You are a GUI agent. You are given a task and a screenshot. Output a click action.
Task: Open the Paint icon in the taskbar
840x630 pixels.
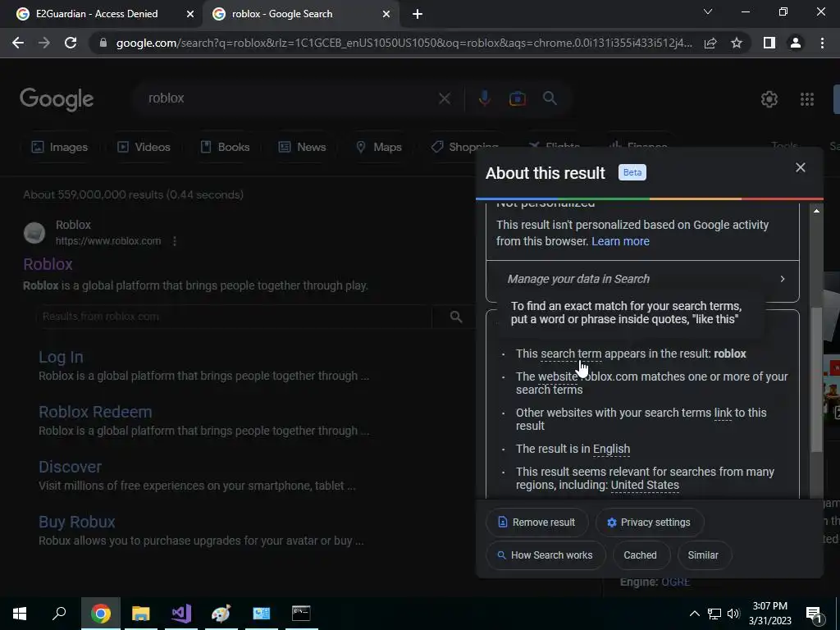pyautogui.click(x=221, y=614)
